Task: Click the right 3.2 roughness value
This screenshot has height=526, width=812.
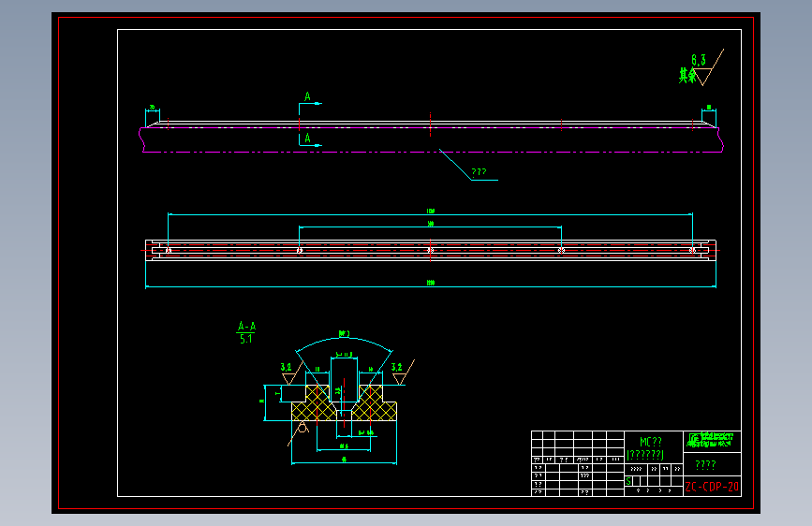Action: [397, 367]
